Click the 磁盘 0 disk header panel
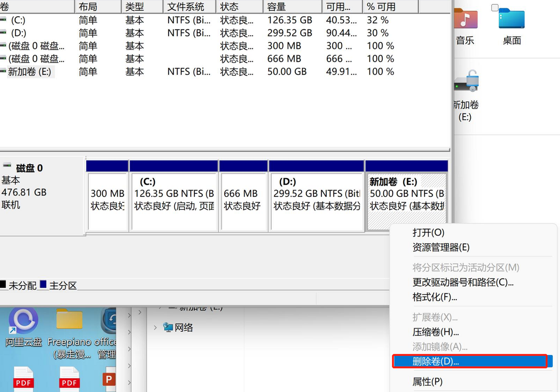The image size is (560, 392). pos(42,196)
